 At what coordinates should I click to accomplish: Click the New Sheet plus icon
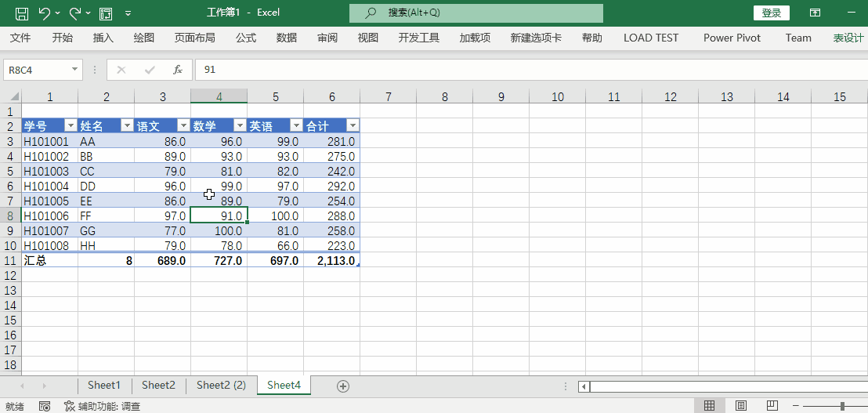[x=343, y=386]
